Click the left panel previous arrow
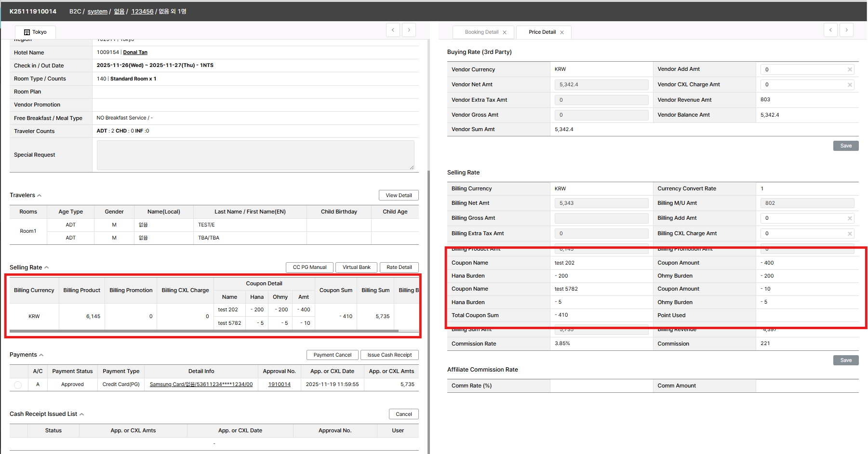 pyautogui.click(x=393, y=30)
